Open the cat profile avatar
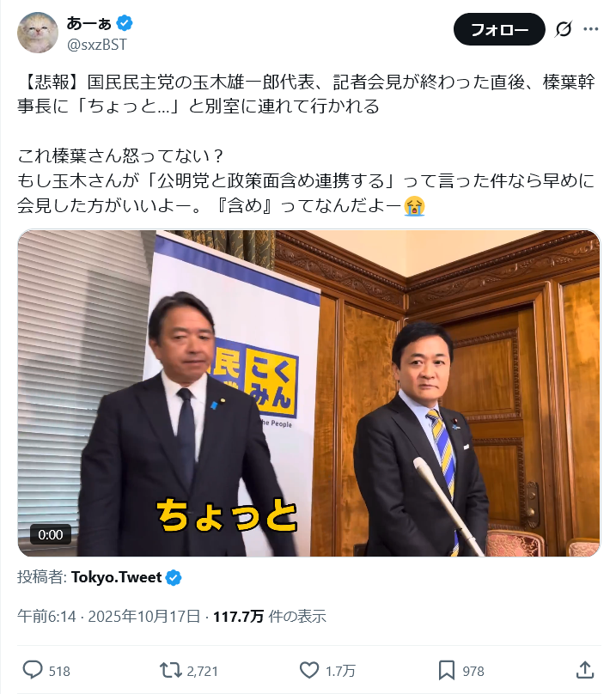 (38, 33)
